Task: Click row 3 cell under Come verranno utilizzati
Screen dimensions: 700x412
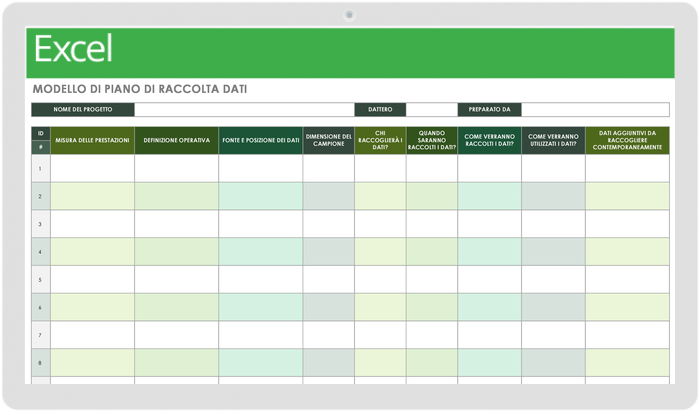Action: pyautogui.click(x=553, y=224)
